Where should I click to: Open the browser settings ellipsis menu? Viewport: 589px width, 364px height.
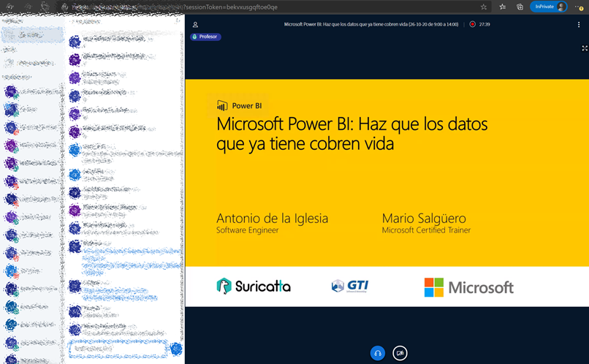(579, 7)
